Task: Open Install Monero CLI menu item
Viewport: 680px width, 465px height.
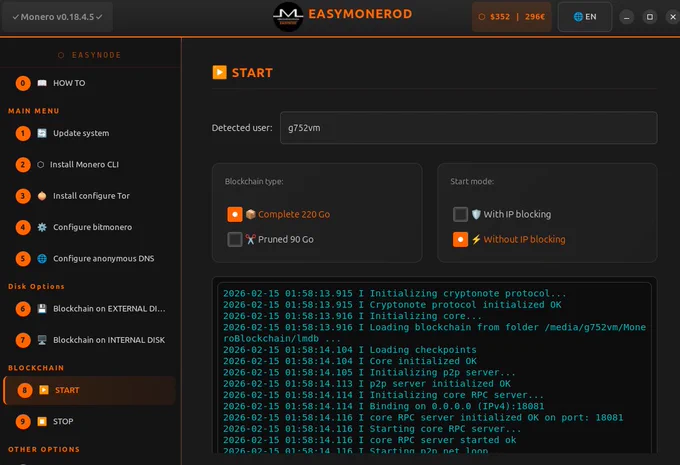Action: coord(90,164)
